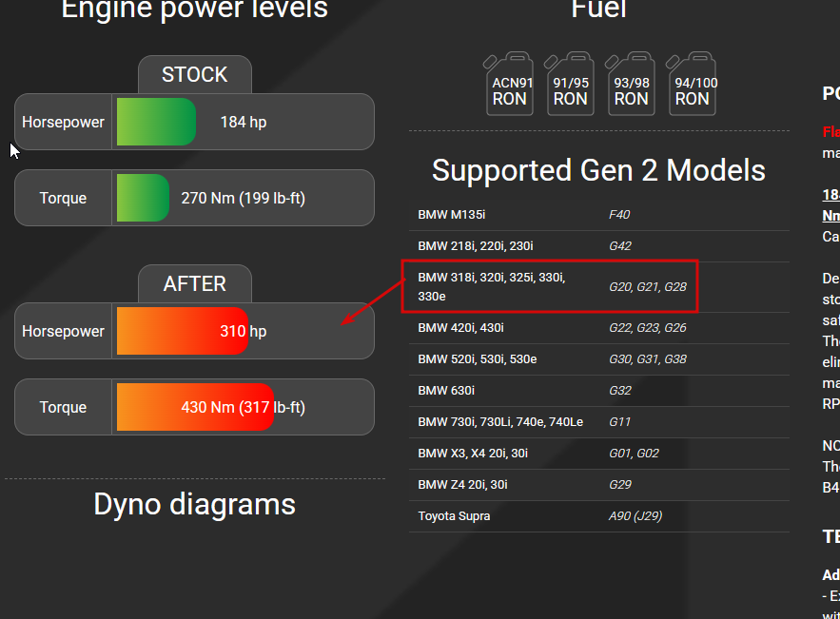The image size is (840, 619).
Task: Click the orange 430 Nm torque bar
Action: [x=196, y=407]
